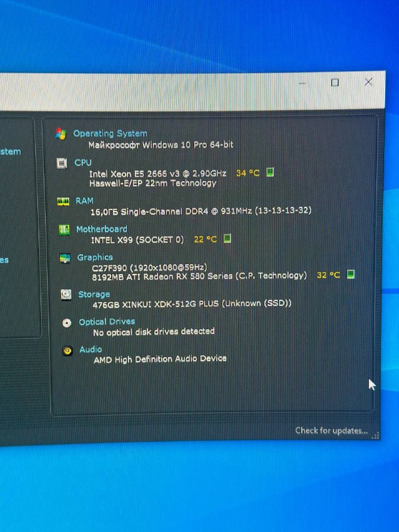This screenshot has height=532, width=399.
Task: Click the green circuit board icon beside Motherboard
Action: point(64,229)
